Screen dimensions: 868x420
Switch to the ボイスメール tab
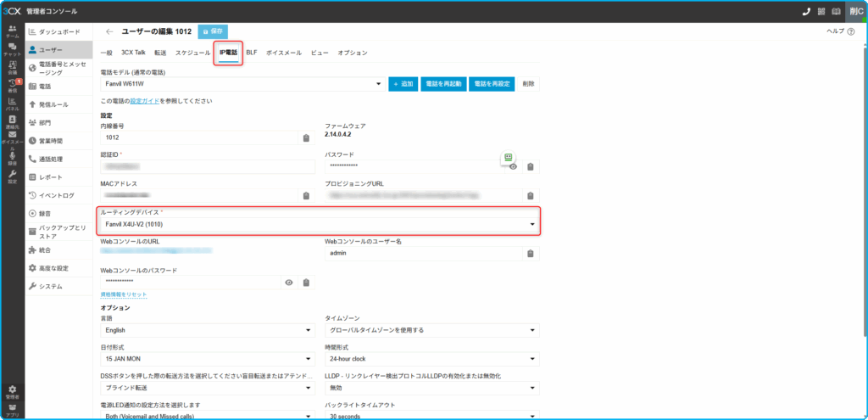coord(284,53)
